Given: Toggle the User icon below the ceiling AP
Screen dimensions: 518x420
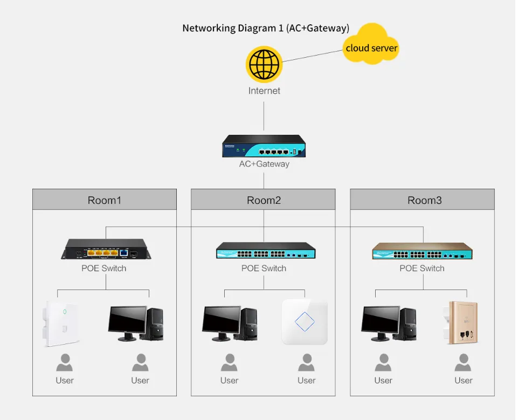Looking at the screenshot, I should click(x=306, y=361).
